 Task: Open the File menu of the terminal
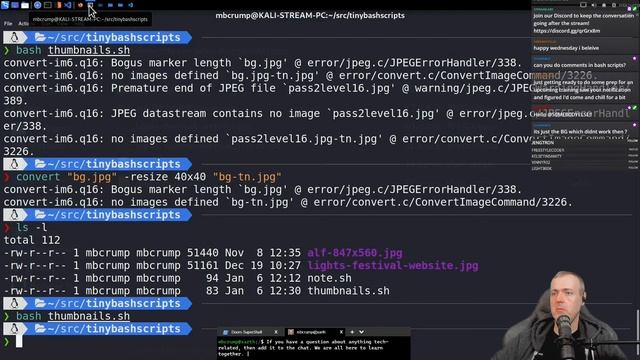tap(8, 23)
